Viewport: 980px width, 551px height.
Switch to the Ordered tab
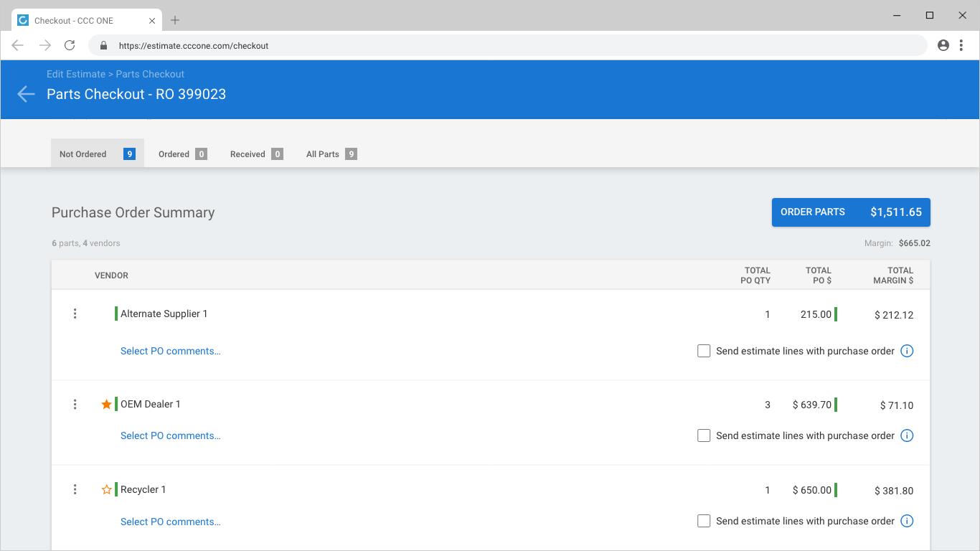[183, 154]
